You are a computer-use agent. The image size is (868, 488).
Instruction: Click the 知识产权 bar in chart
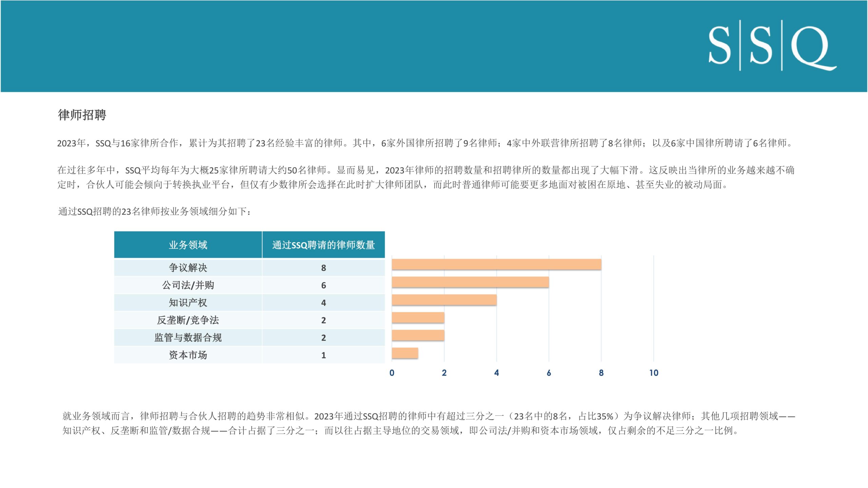coord(444,300)
